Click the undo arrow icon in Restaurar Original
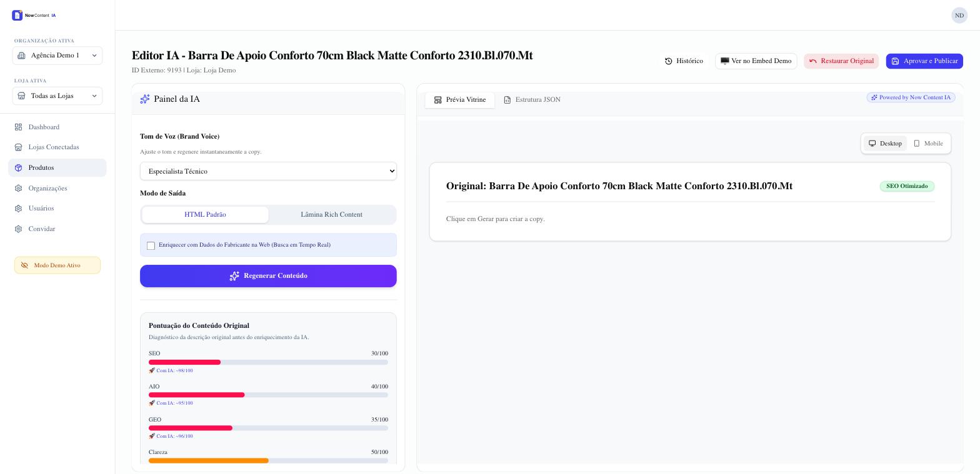This screenshot has width=980, height=474. pos(813,61)
